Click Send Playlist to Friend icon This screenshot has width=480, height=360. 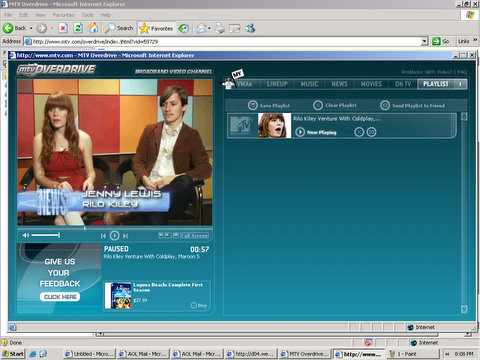pos(385,105)
